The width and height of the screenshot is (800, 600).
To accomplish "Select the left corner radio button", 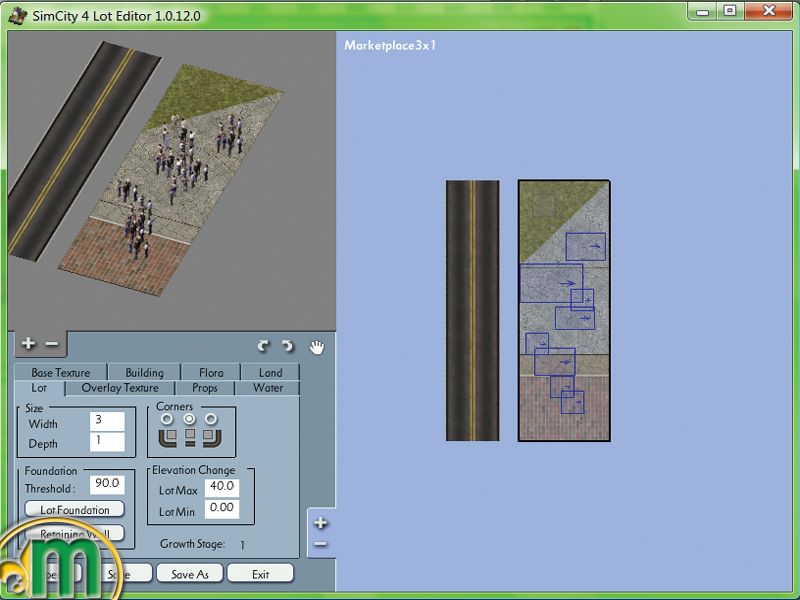I will pos(167,419).
